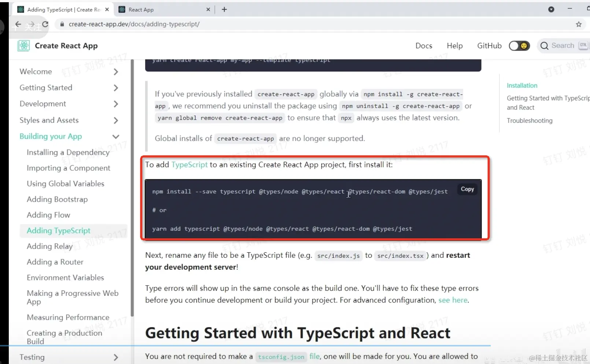Open Adding Relay page
The height and width of the screenshot is (364, 590).
pos(50,246)
